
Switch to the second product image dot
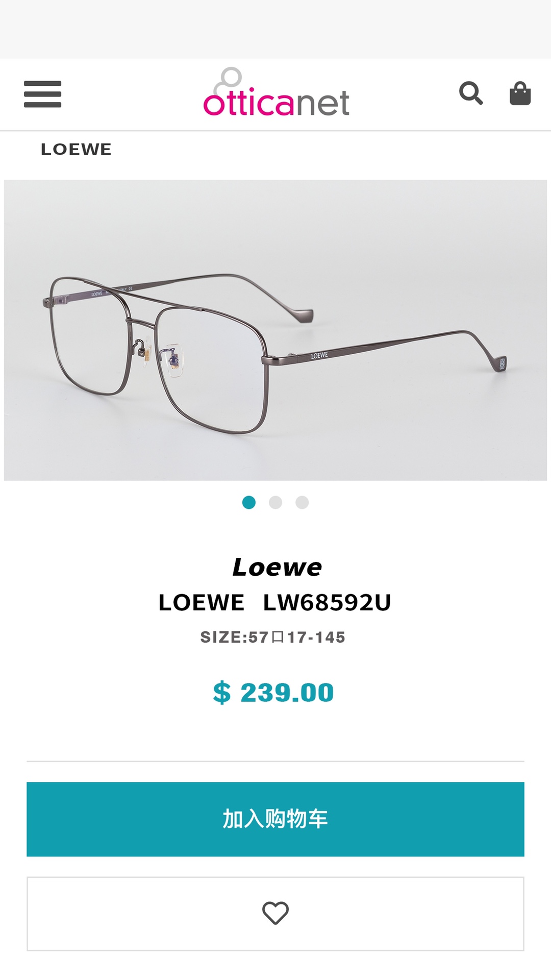(275, 502)
